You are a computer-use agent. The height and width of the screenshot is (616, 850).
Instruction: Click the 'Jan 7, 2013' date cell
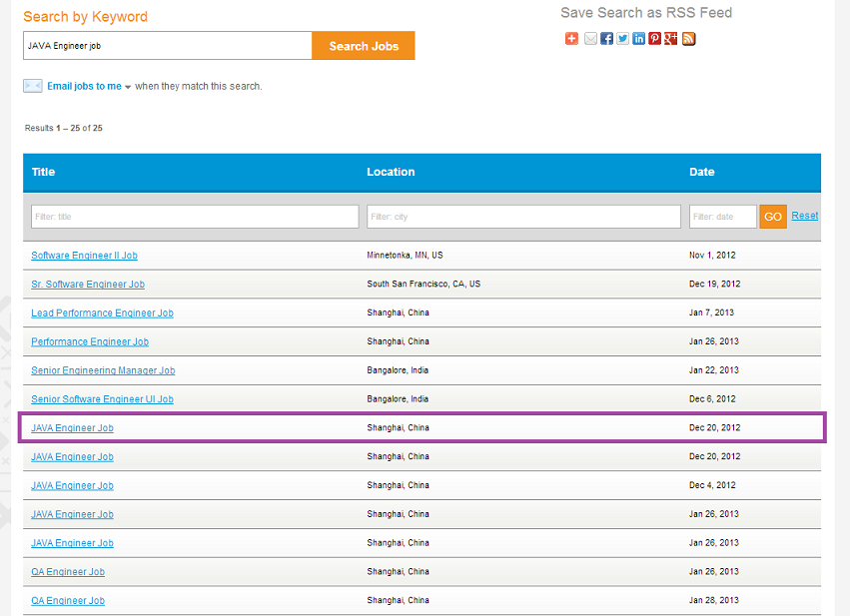[x=711, y=312]
